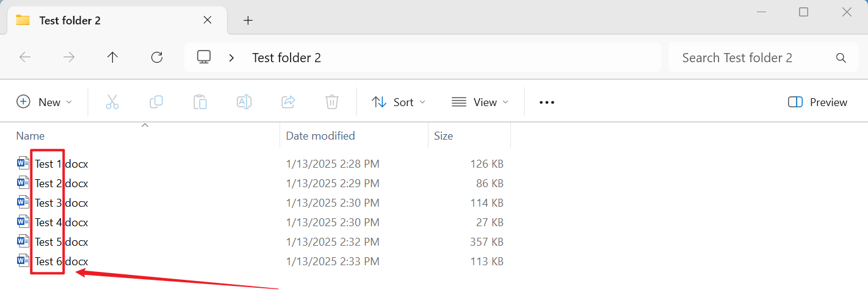Image resolution: width=868 pixels, height=303 pixels.
Task: Refresh the current folder view
Action: (x=157, y=57)
